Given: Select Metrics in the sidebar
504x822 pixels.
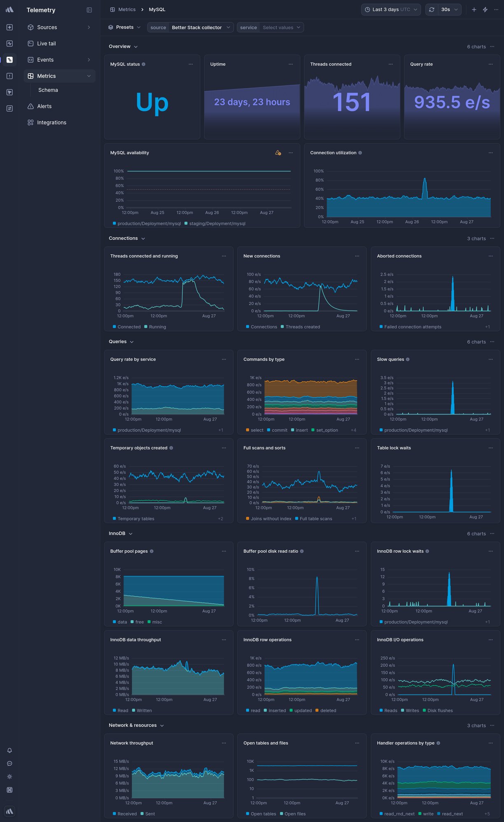Looking at the screenshot, I should [59, 76].
